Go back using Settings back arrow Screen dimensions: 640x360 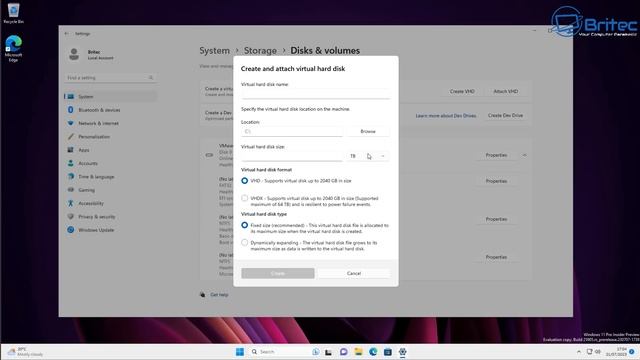[x=67, y=33]
